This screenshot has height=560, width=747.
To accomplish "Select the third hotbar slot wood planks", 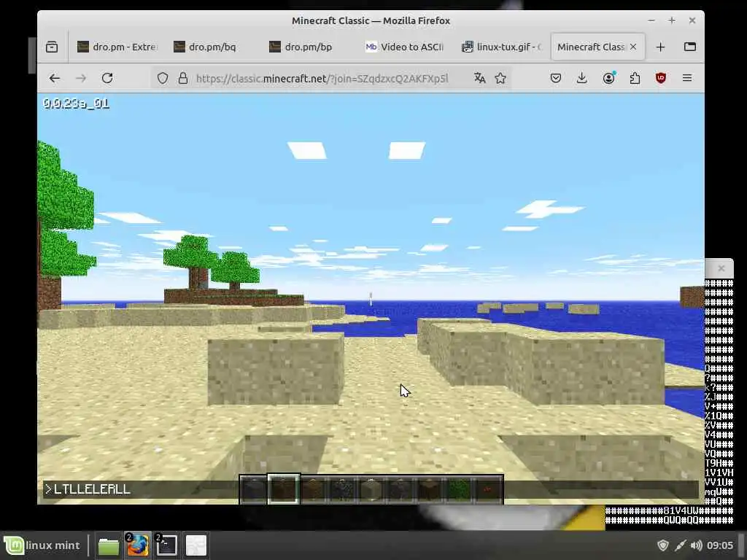I will (x=313, y=489).
